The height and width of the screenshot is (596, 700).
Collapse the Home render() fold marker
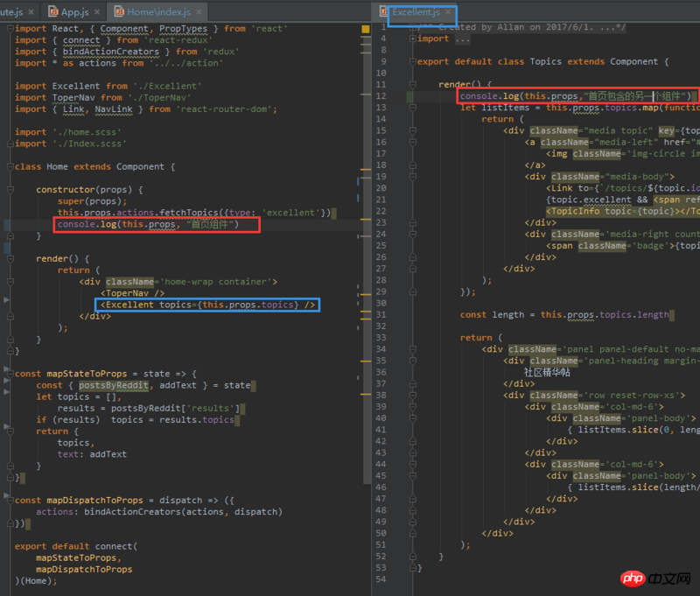tap(10, 258)
